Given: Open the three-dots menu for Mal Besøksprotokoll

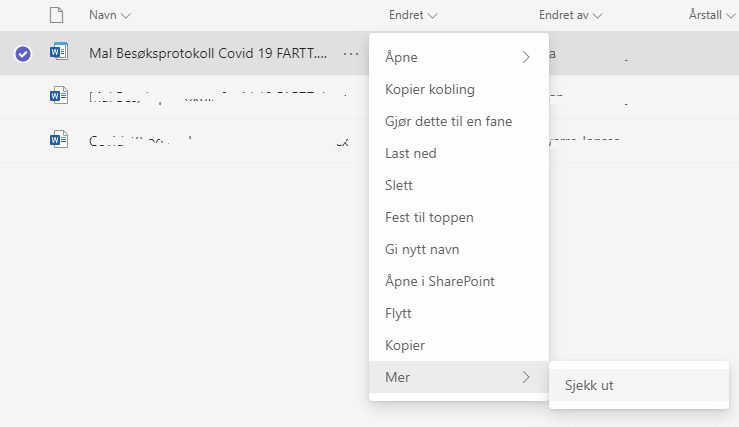Looking at the screenshot, I should click(x=351, y=54).
